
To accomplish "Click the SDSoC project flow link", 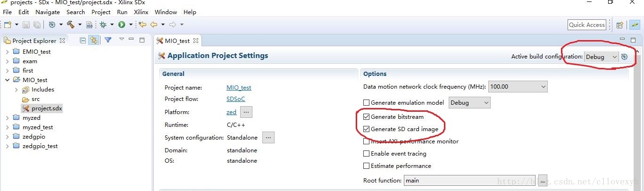I will [x=236, y=99].
